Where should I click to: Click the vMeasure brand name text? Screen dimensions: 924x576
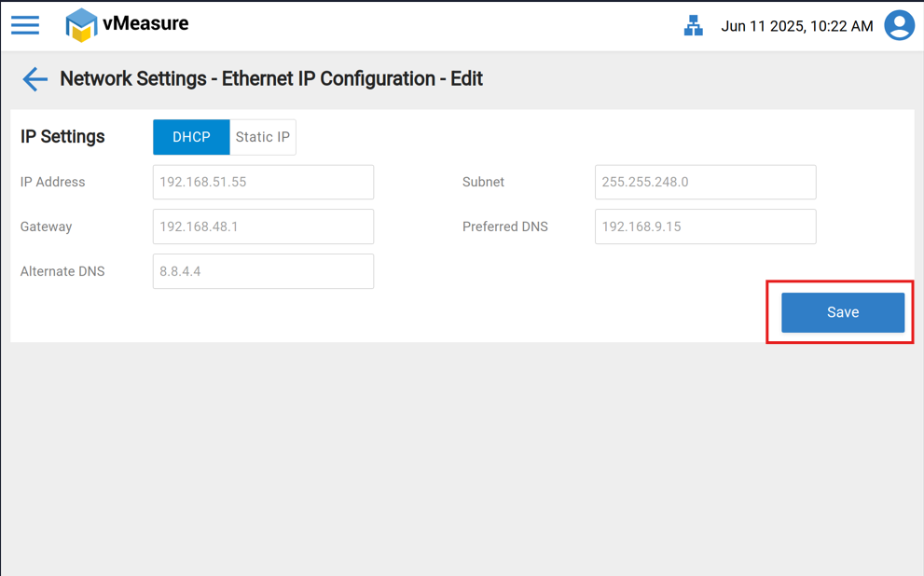tap(145, 23)
